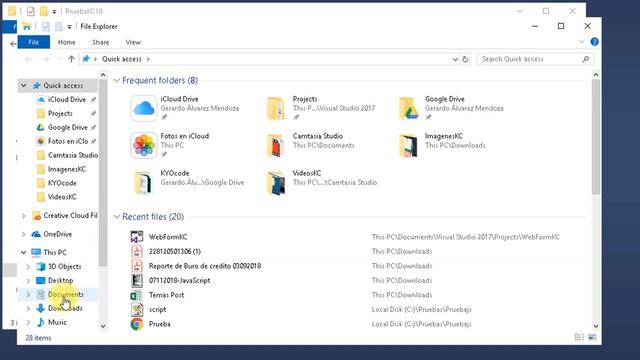
Task: Expand the 3D Objects tree node
Action: [28, 267]
